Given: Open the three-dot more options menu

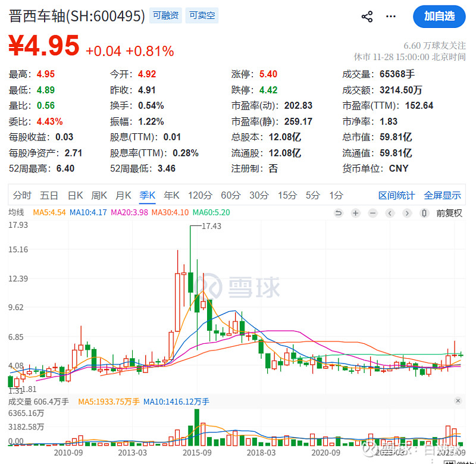Looking at the screenshot, I should click(x=391, y=17).
